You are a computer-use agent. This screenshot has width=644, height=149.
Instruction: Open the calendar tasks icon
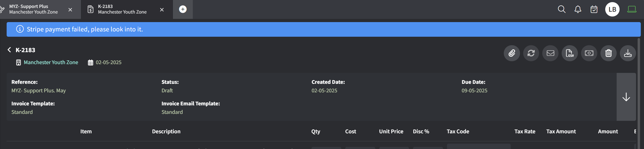(x=594, y=9)
